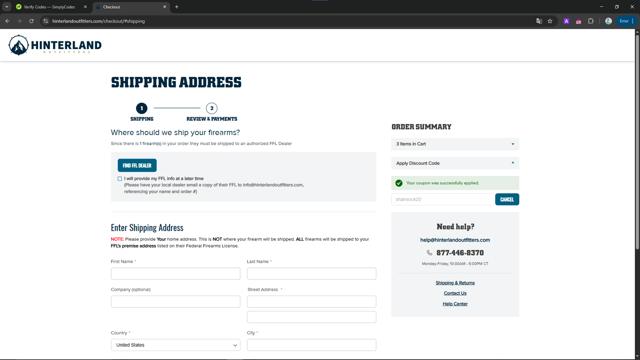
Task: Click the first Street Address field
Action: pyautogui.click(x=311, y=302)
